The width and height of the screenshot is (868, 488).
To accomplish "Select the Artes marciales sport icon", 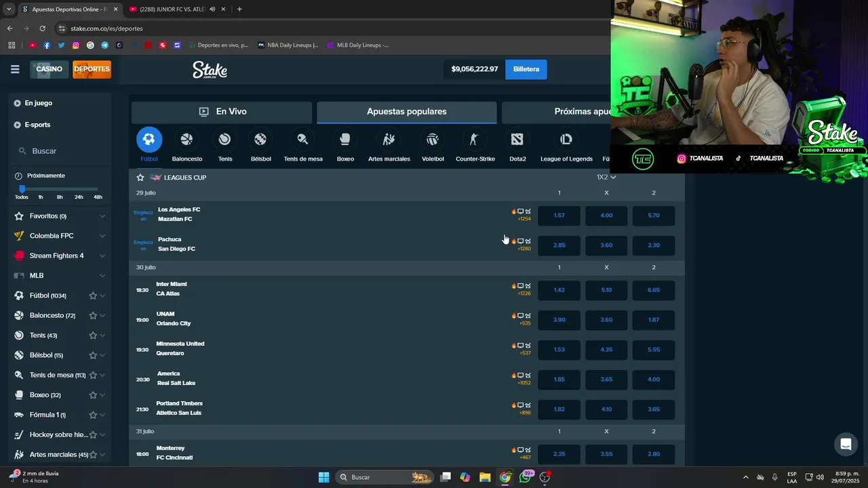I will click(389, 140).
